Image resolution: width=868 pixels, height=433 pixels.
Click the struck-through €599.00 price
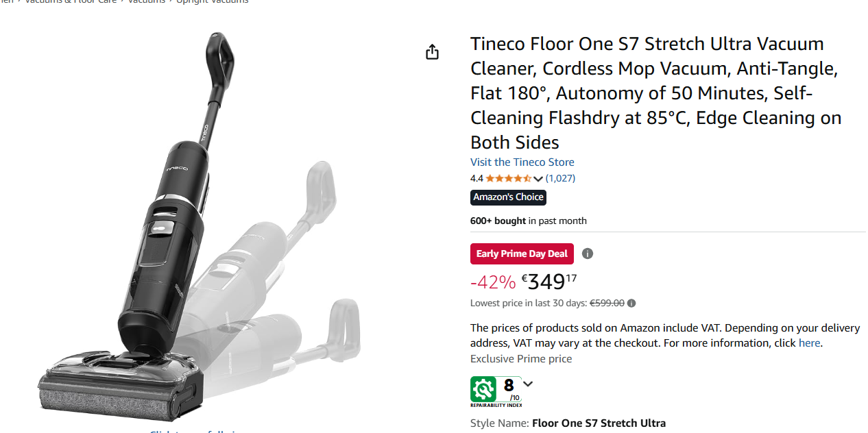pyautogui.click(x=607, y=304)
